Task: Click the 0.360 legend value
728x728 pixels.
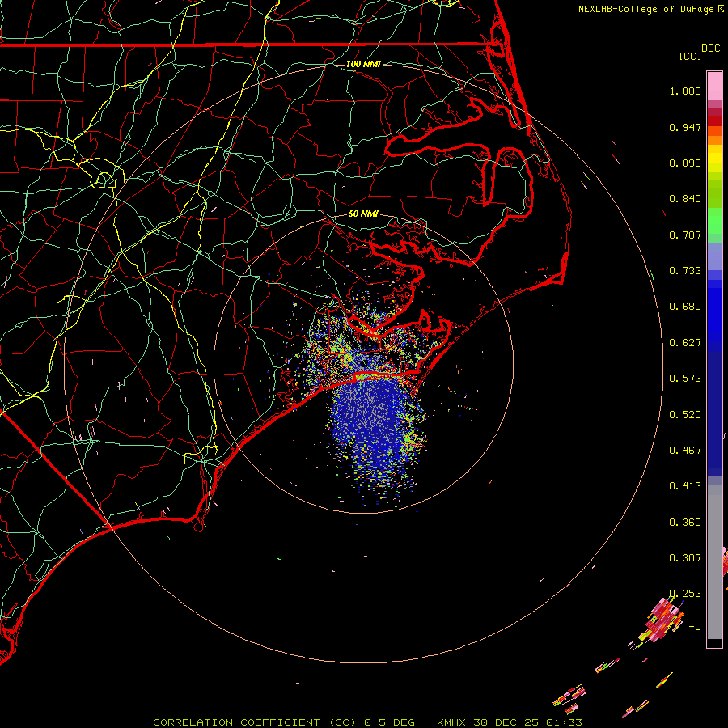Action: click(x=685, y=523)
